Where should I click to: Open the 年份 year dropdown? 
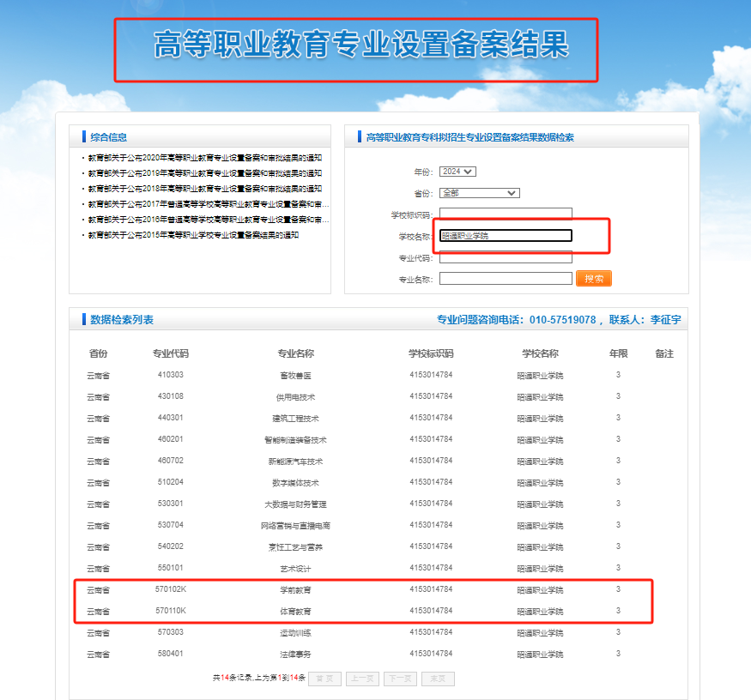coord(457,172)
